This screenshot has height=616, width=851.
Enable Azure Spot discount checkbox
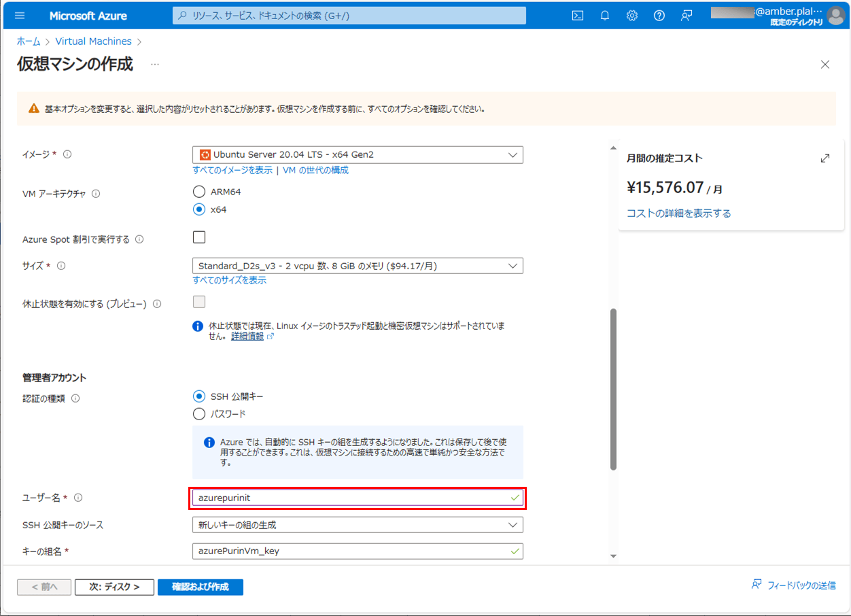click(x=199, y=237)
